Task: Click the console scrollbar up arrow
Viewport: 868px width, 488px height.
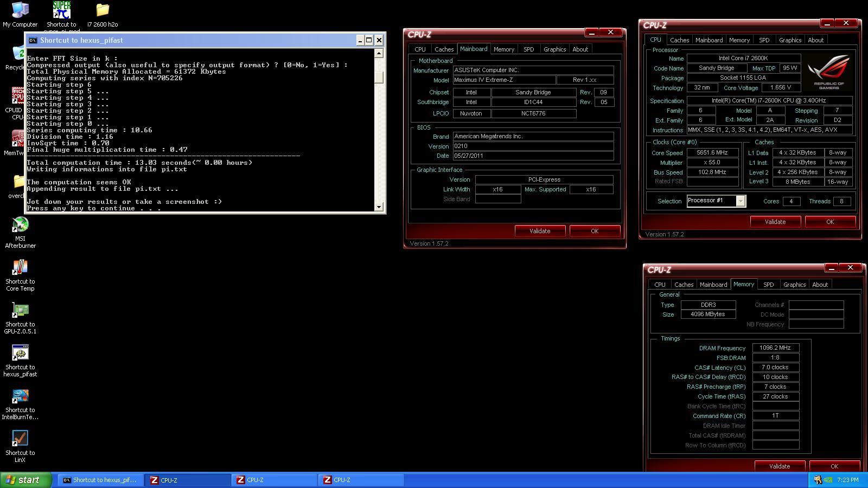Action: [379, 53]
